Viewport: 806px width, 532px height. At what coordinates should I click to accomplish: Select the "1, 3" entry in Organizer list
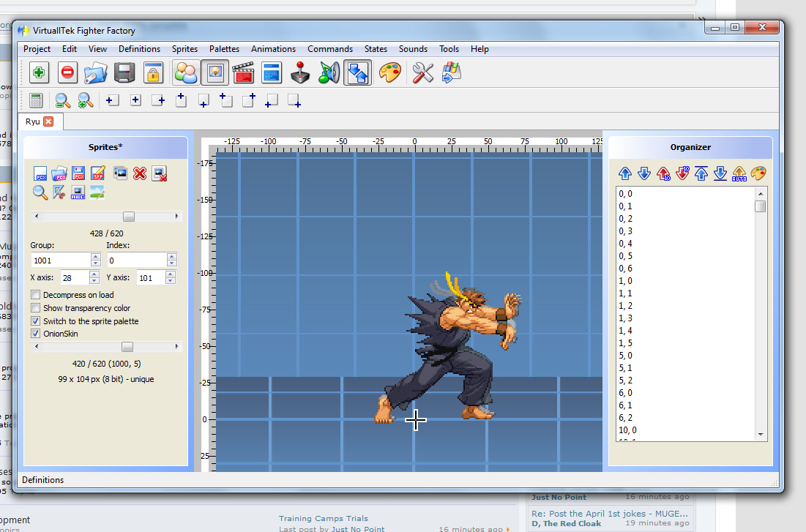[x=626, y=318]
